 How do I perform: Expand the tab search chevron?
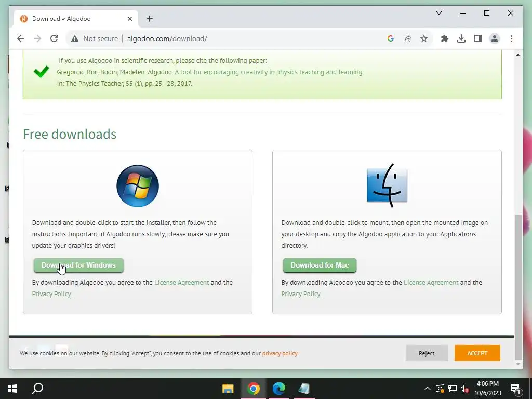pos(438,13)
